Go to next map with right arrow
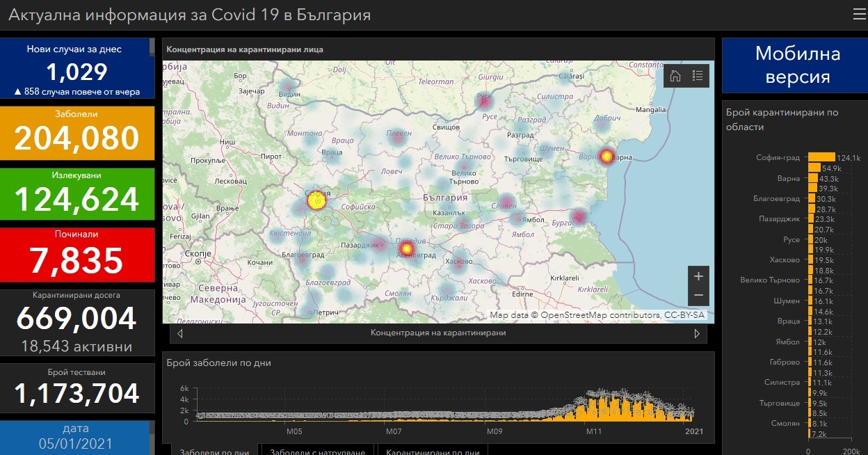 pyautogui.click(x=697, y=333)
